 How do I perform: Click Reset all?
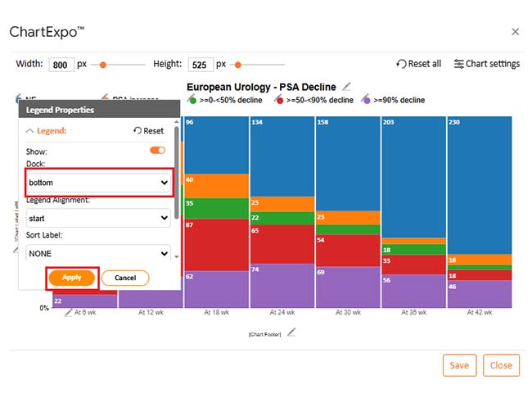coord(419,64)
